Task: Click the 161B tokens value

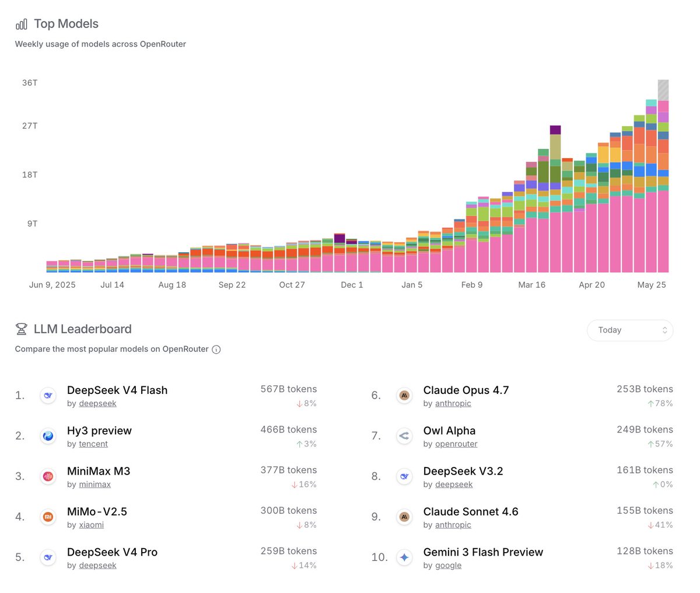Action: click(645, 470)
